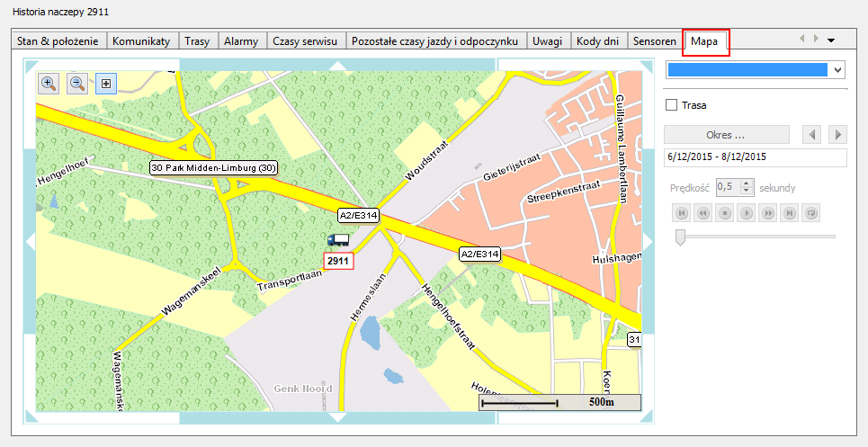The image size is (868, 447).
Task: Click the Okres ... button
Action: pyautogui.click(x=727, y=135)
